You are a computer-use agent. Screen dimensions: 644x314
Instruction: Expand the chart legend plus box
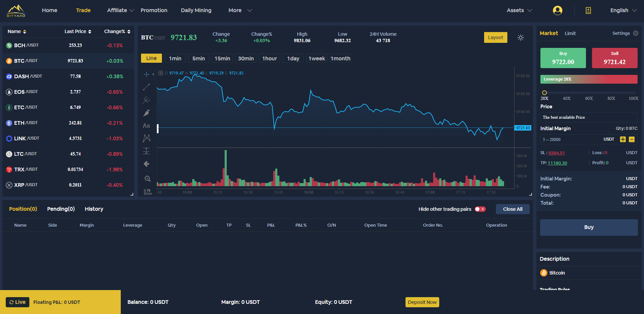pyautogui.click(x=161, y=73)
